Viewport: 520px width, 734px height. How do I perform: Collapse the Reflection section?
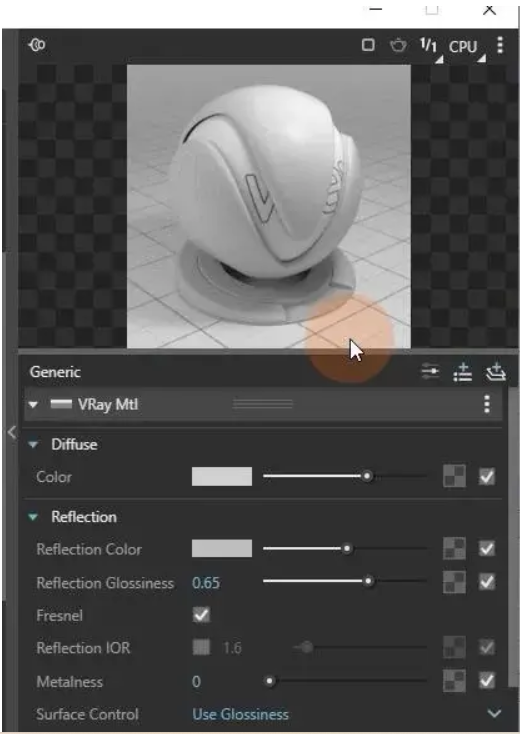click(x=33, y=517)
